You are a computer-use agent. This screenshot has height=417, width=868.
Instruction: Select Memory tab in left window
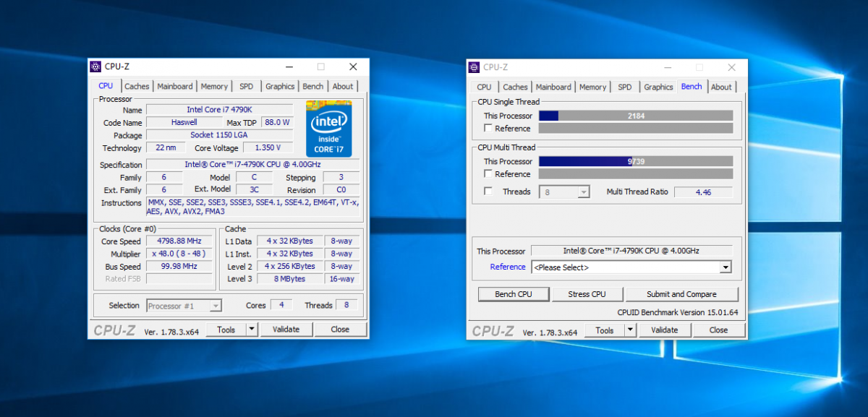coord(214,87)
